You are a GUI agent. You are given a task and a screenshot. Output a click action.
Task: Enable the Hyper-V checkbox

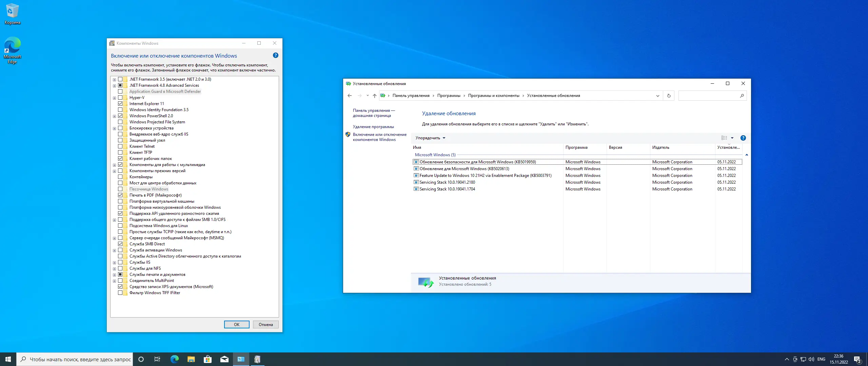(x=120, y=98)
